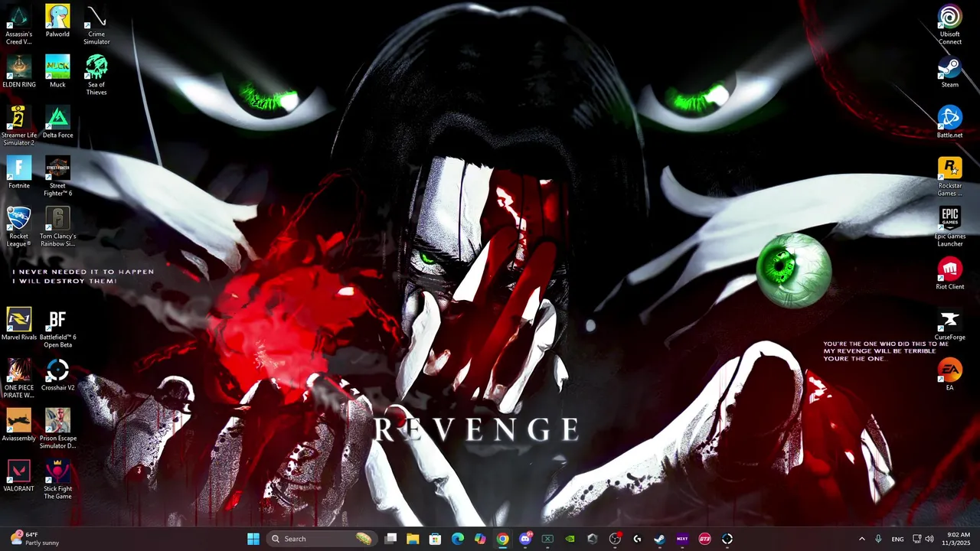The image size is (980, 551).
Task: Open the weather widget showing 64°F
Action: (35, 539)
